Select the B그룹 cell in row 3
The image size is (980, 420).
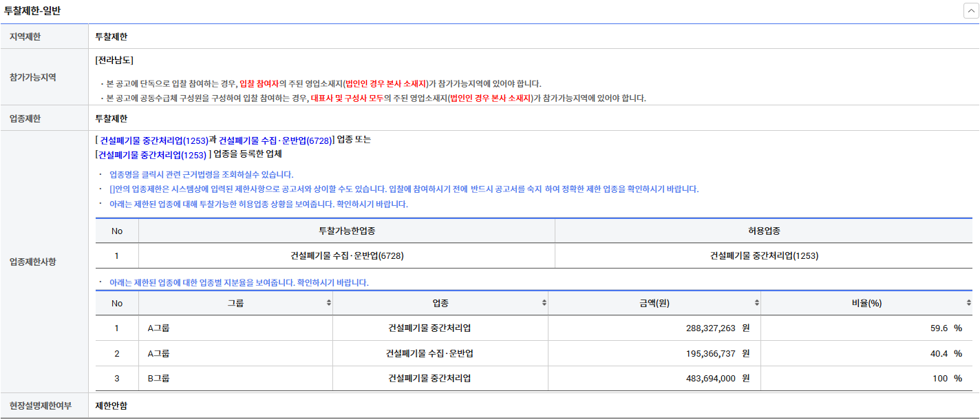click(x=159, y=379)
